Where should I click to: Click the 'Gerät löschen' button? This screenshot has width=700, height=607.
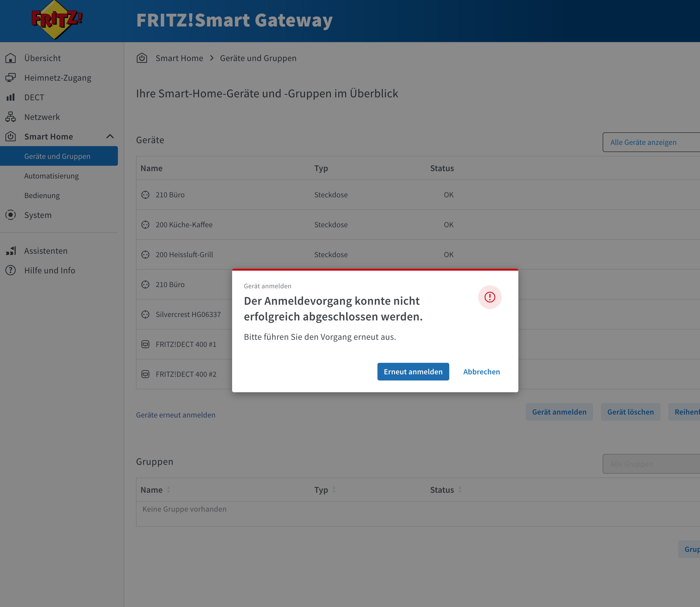[x=630, y=412]
